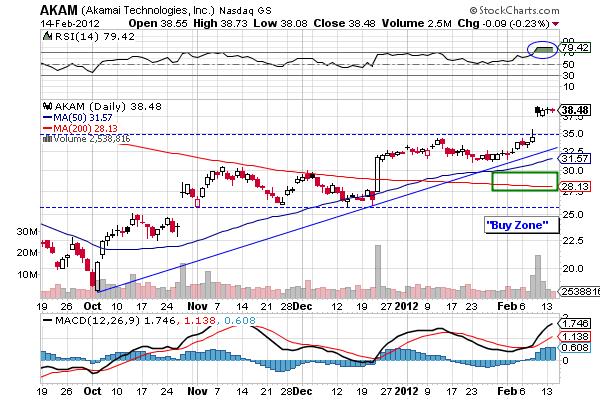Viewport: 600px width, 400px height.
Task: Click the Oct label on price panel date axis
Action: pyautogui.click(x=92, y=306)
